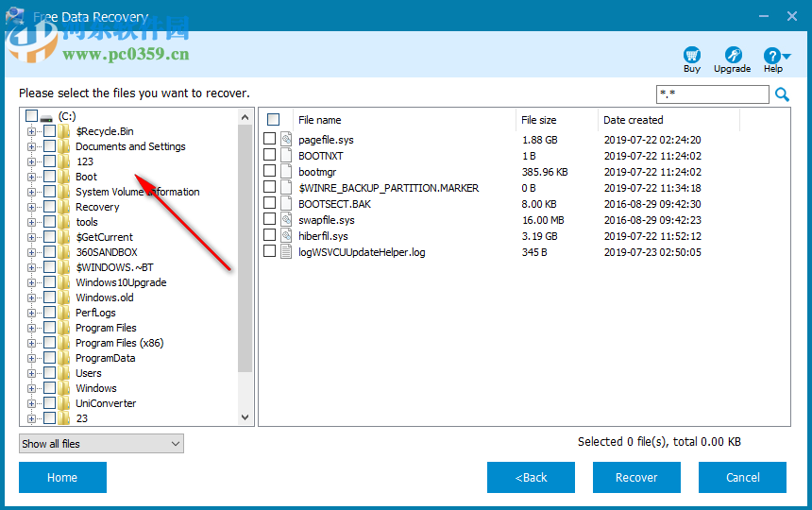Click the swapfile.sys file icon
Screen dimensions: 812x510
click(x=286, y=219)
